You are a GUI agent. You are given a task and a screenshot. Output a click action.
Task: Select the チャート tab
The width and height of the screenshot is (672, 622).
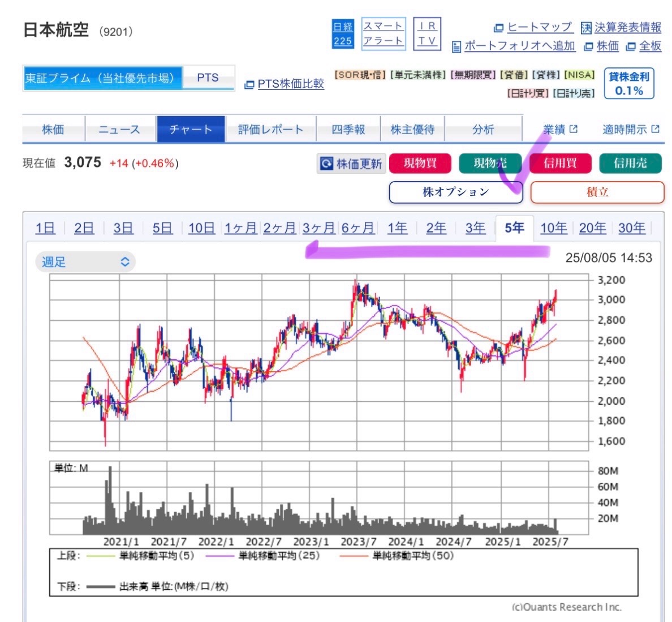[191, 129]
